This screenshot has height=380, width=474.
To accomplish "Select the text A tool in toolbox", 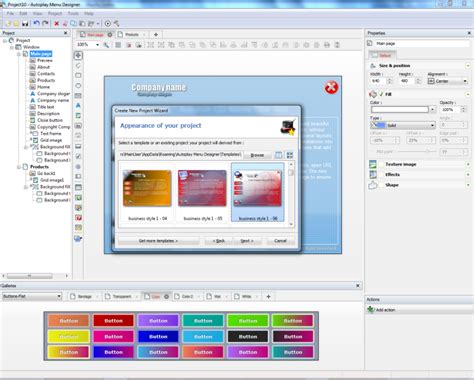I will click(x=78, y=105).
